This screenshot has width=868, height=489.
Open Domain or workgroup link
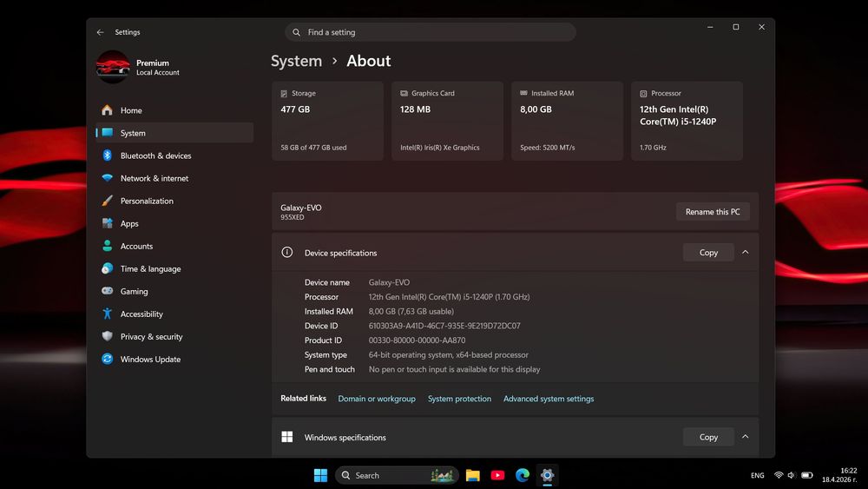377,399
